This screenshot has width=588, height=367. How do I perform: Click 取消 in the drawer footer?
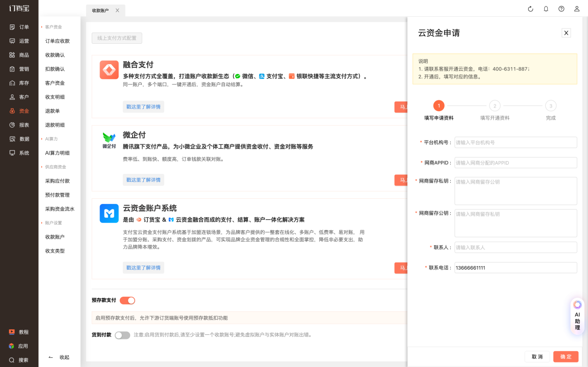[x=537, y=357]
